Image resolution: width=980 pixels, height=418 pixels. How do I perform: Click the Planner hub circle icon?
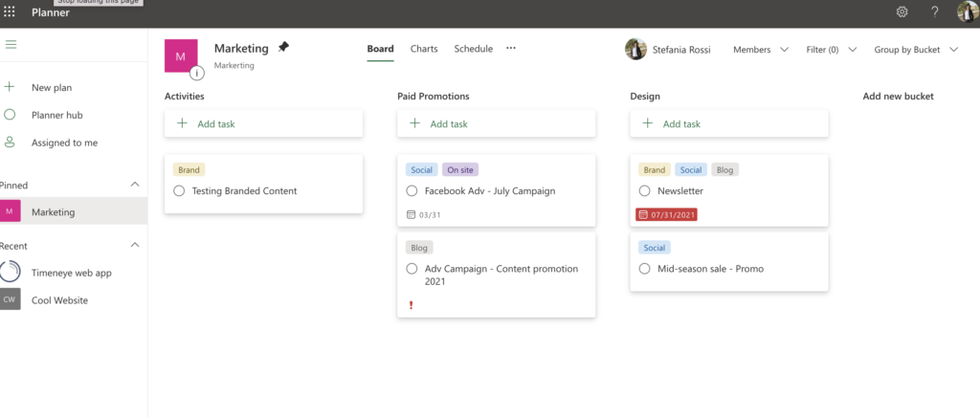[x=10, y=115]
